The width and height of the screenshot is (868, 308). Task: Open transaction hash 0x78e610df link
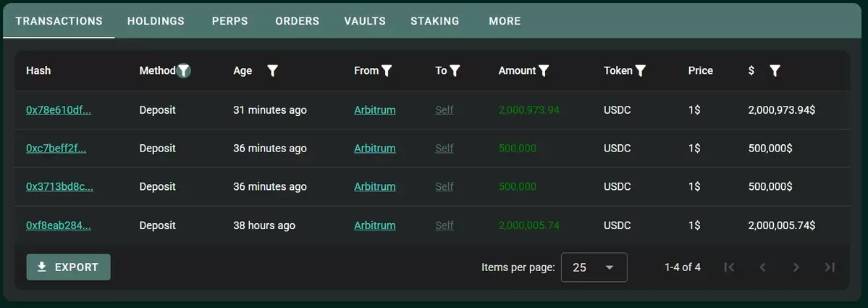pyautogui.click(x=59, y=110)
